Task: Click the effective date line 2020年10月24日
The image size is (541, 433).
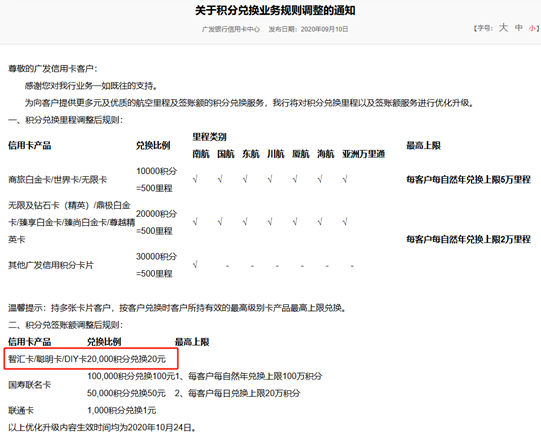Action: click(x=102, y=427)
